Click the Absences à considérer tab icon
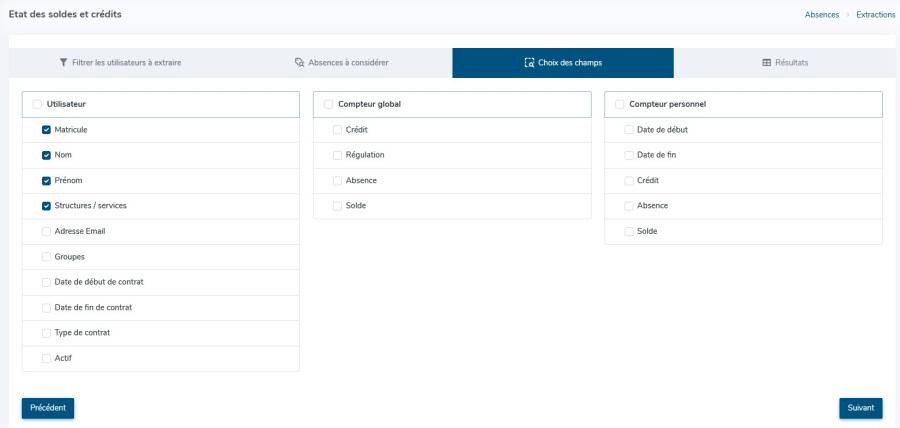Viewport: 900px width, 428px height. [298, 63]
